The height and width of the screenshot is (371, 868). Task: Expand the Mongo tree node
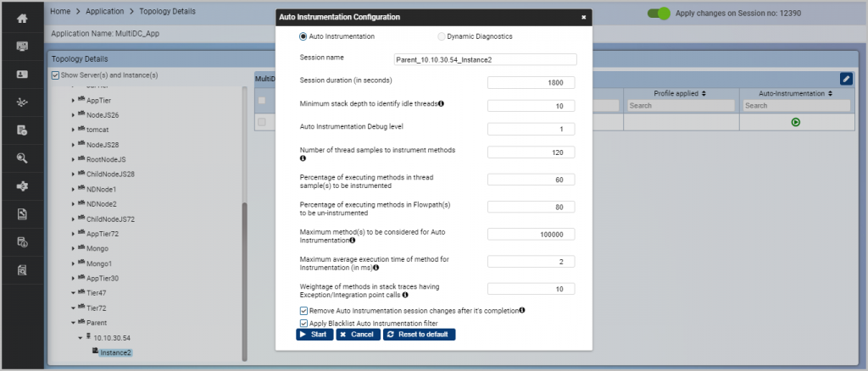click(x=74, y=249)
